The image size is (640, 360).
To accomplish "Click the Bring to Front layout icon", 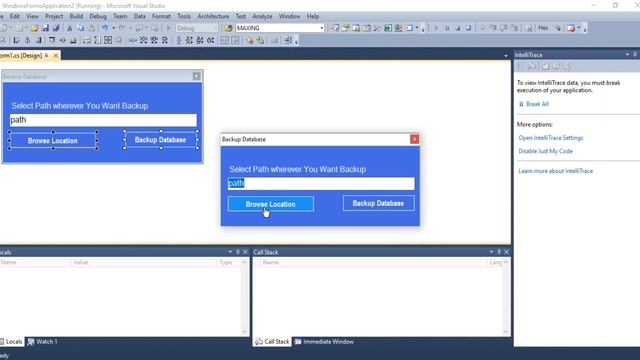I will click(x=249, y=40).
